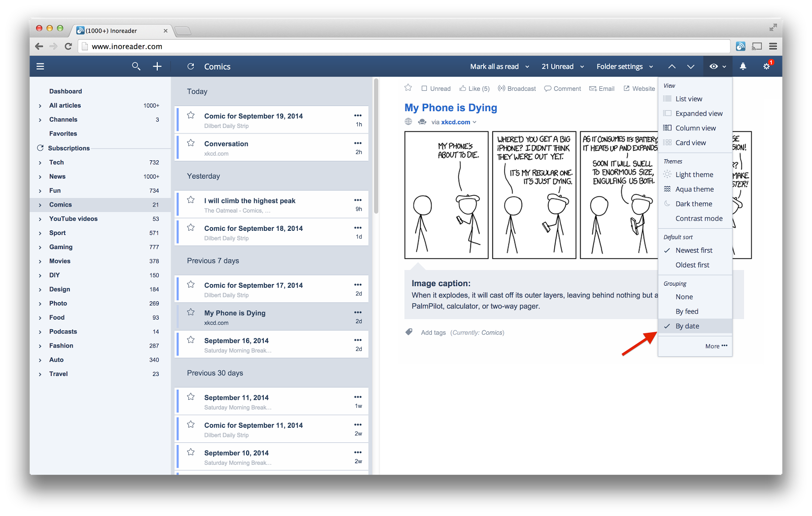This screenshot has height=516, width=812.
Task: Open 'Comic for September 17, 2014' article
Action: tap(272, 289)
